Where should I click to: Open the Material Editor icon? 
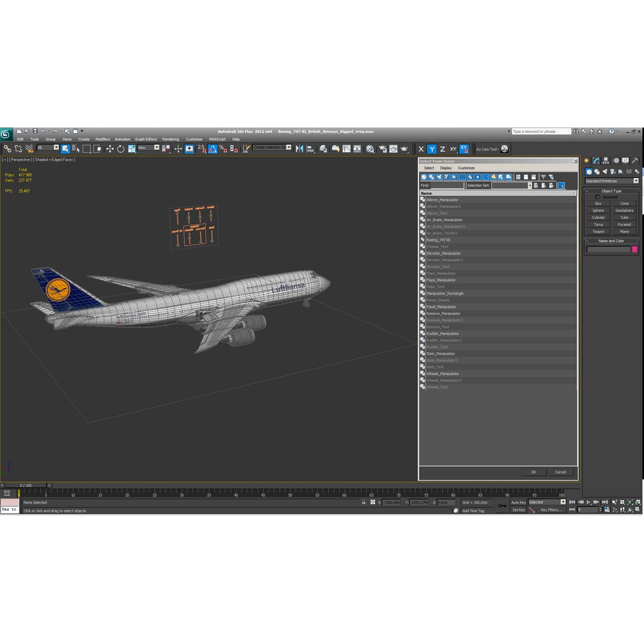click(x=370, y=148)
